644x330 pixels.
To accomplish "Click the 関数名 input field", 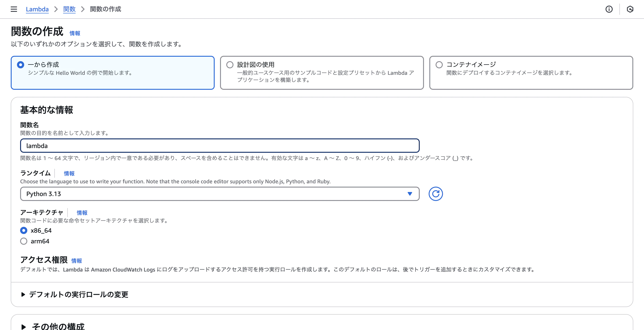I will (220, 146).
